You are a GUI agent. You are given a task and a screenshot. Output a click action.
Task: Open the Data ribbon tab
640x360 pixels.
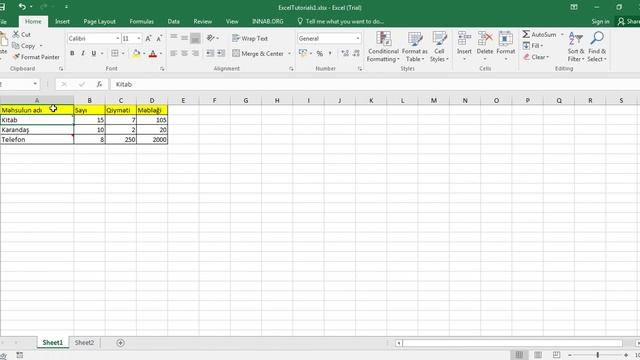tap(173, 21)
